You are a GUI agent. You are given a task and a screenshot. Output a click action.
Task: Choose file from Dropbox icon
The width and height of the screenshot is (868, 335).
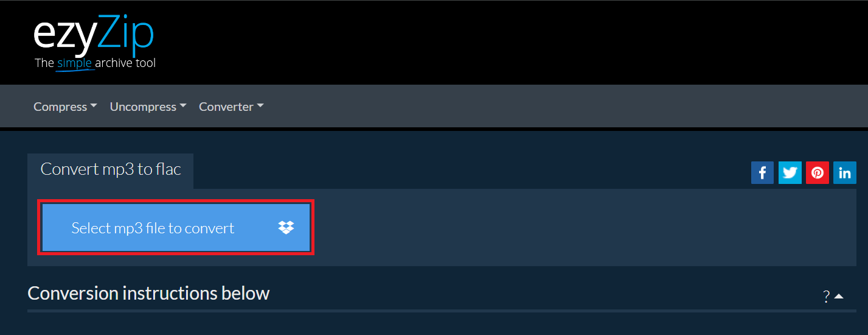click(x=286, y=228)
